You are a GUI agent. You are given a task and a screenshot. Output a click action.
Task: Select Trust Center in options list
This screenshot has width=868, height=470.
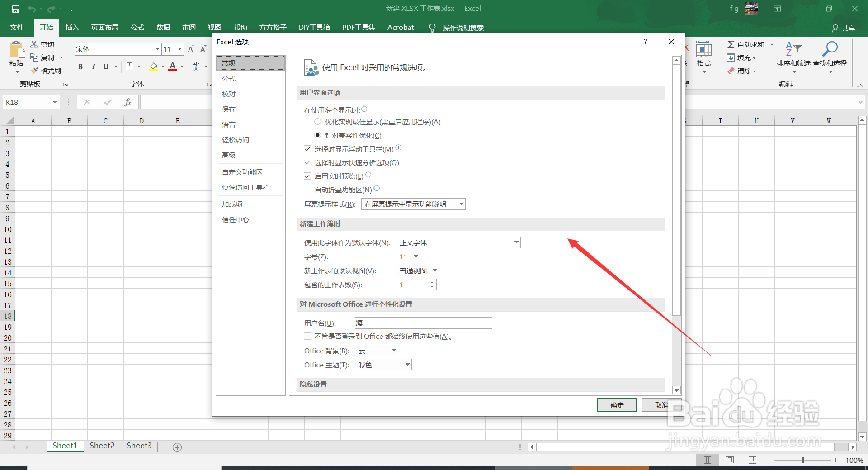250,219
